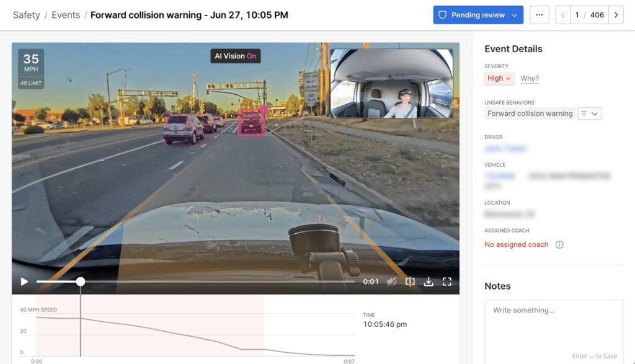Click the driver-facing camera thumbnail
Screen dimensions: 635x364
pos(391,84)
